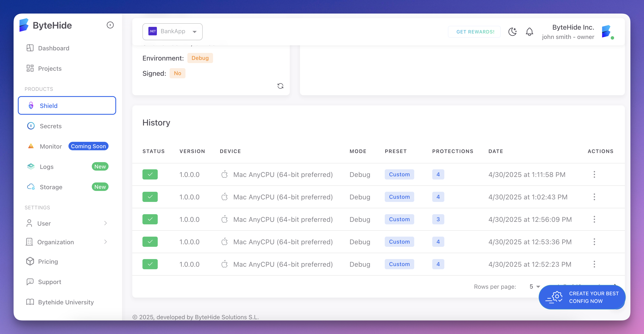Expand the User settings section
The image size is (644, 334).
coord(67,223)
